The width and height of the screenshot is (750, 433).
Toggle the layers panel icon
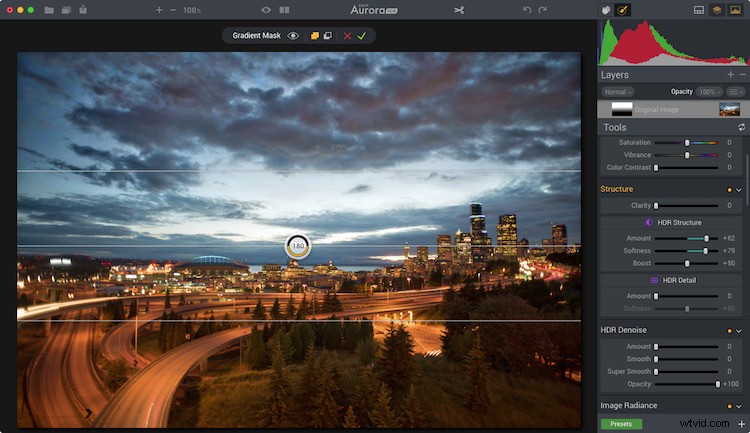point(717,10)
